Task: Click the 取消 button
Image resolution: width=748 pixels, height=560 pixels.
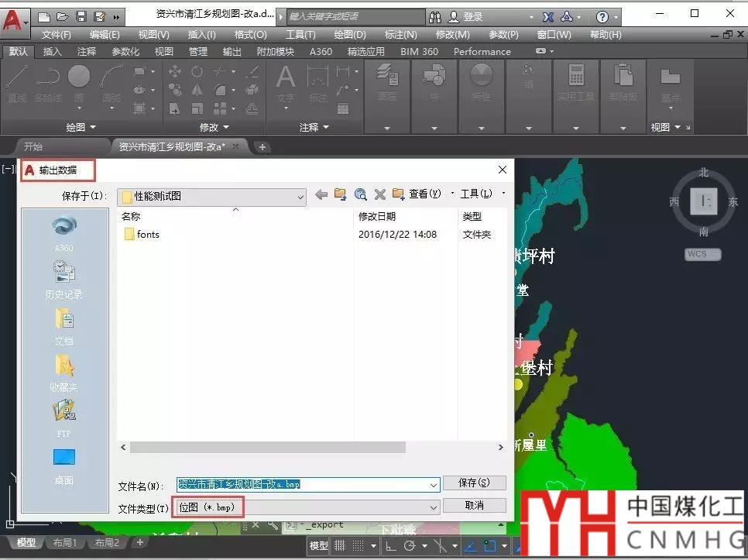Action: (474, 505)
